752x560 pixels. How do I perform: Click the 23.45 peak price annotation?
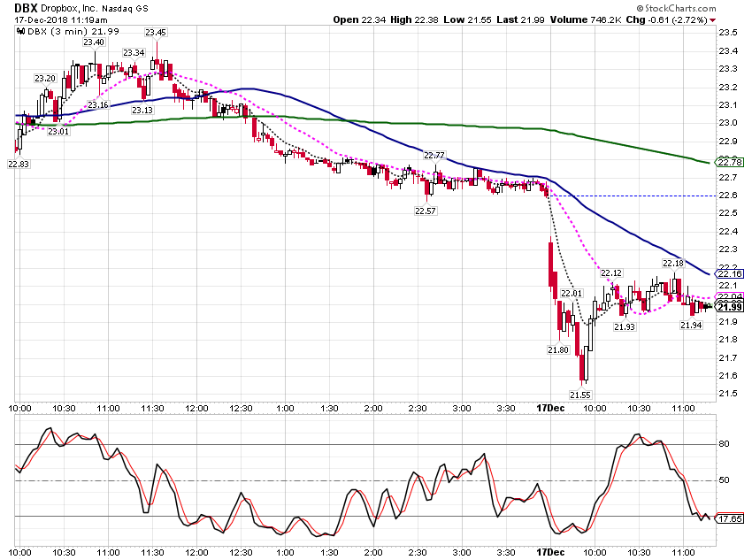(156, 33)
